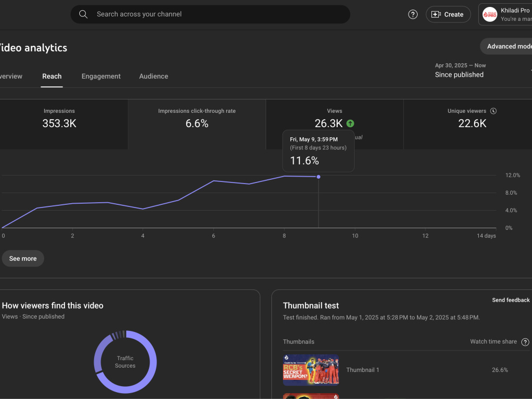This screenshot has width=532, height=399.
Task: Click the 353.3K impressions value
Action: coord(60,123)
